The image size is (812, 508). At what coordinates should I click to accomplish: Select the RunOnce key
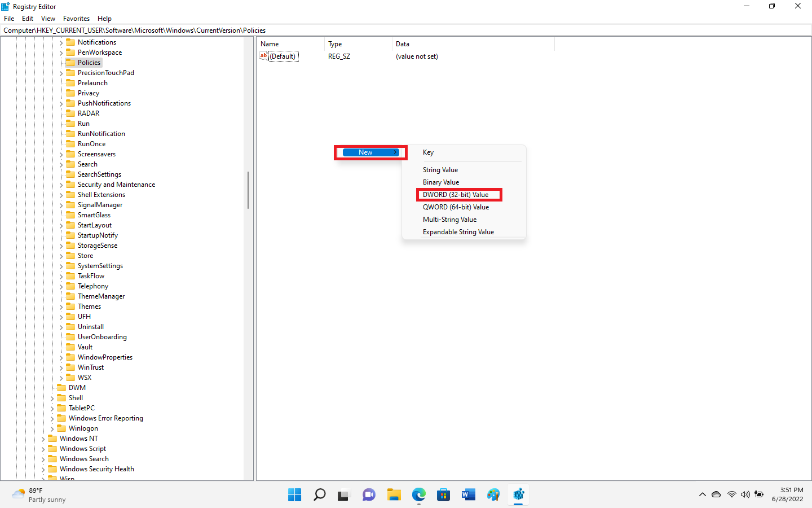tap(91, 144)
